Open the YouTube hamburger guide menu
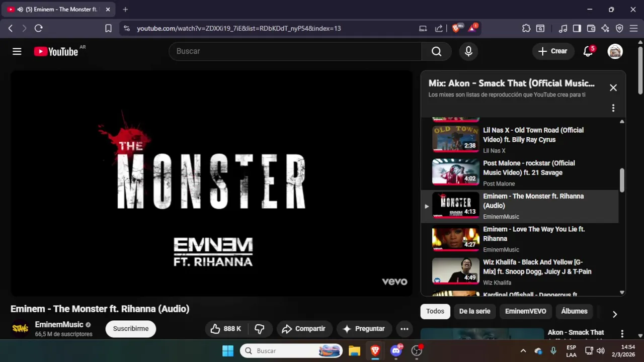Screen dimensions: 644x362 pyautogui.click(x=17, y=51)
